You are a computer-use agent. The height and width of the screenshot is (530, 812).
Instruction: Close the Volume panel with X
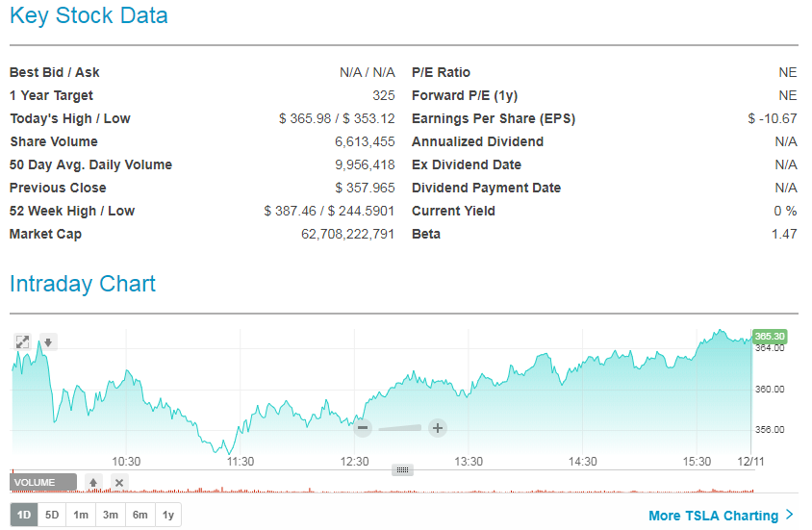coord(119,482)
